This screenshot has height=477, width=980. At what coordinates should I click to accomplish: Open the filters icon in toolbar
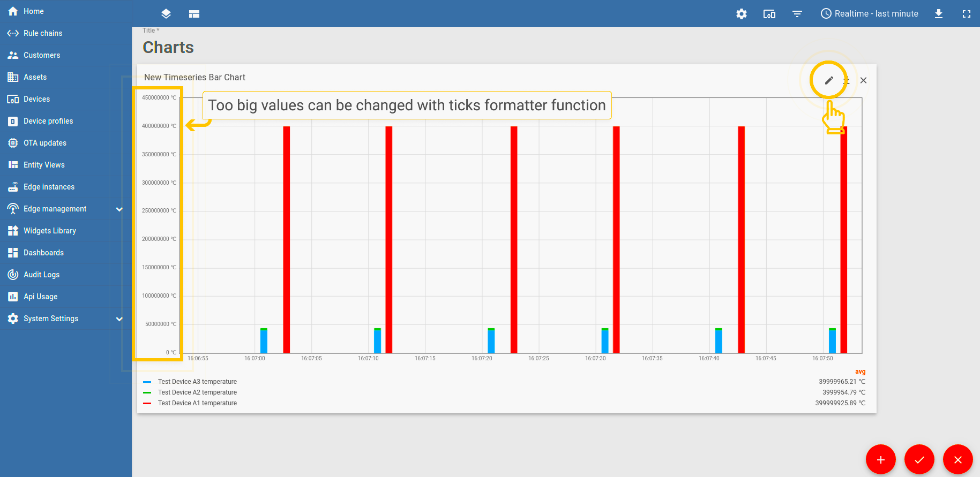pos(797,14)
